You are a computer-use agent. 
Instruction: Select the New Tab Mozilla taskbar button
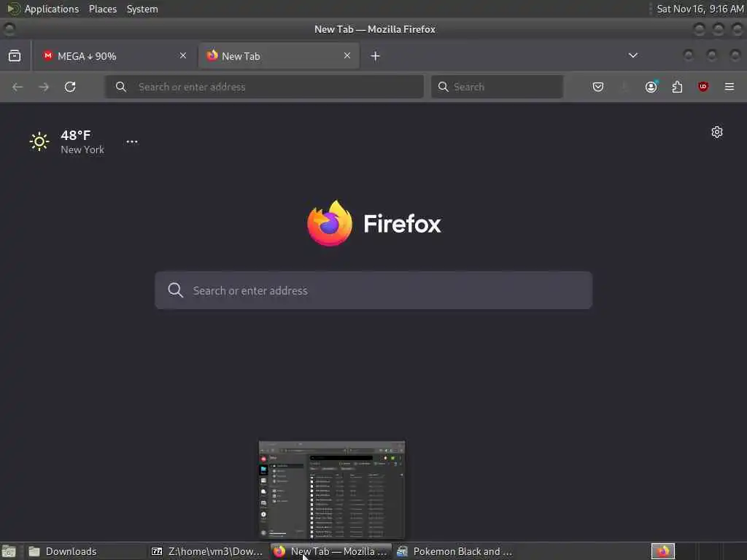[332, 551]
